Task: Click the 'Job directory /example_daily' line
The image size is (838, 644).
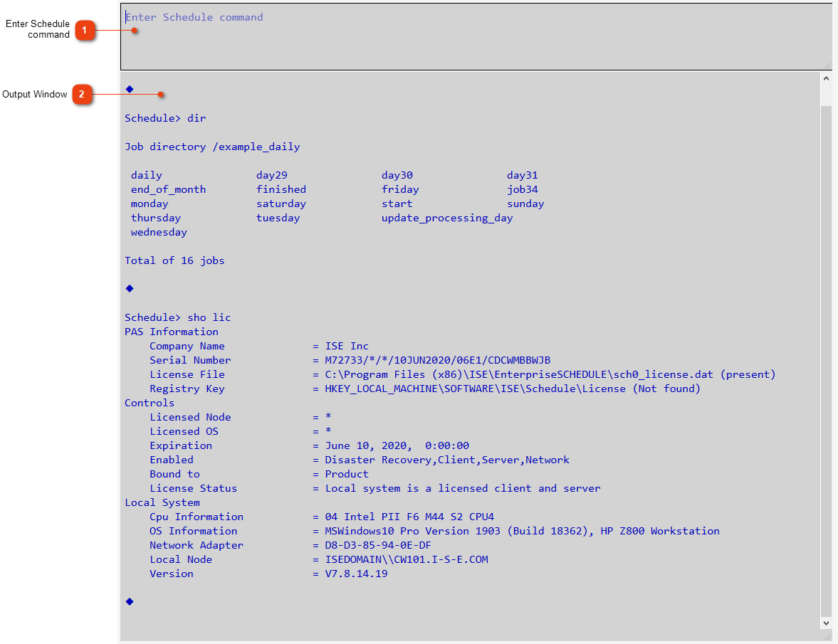Action: click(212, 147)
